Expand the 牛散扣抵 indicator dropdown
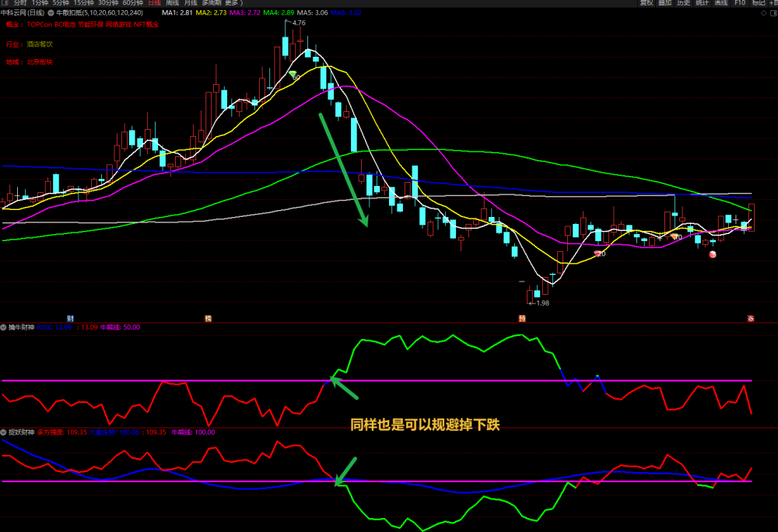 click(51, 13)
